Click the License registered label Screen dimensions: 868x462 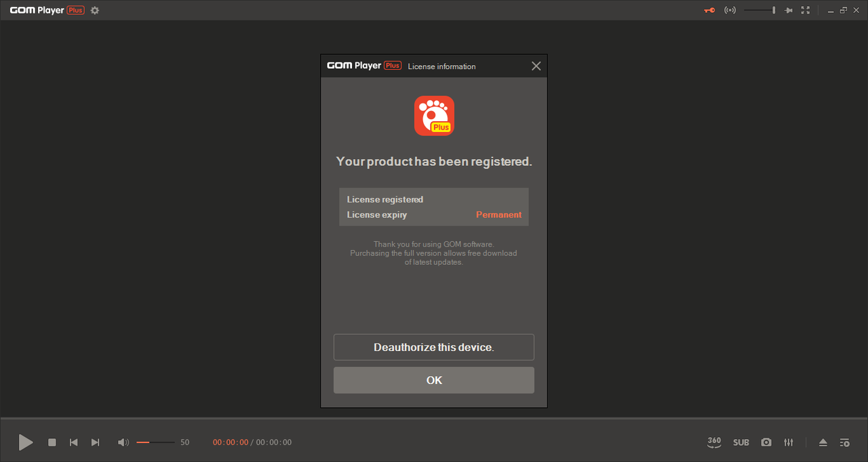385,200
